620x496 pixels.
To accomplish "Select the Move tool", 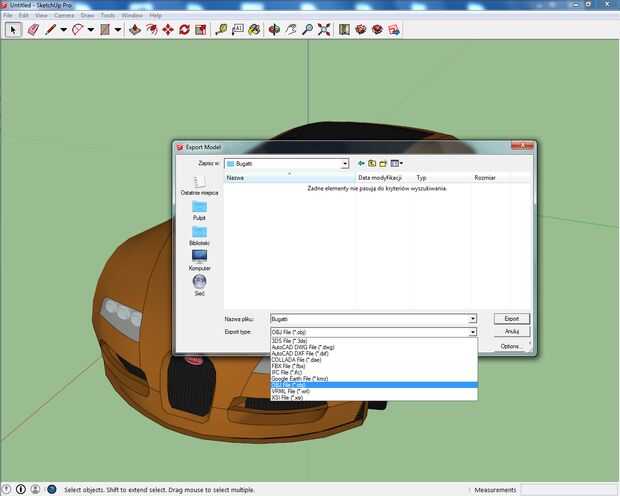I will (x=168, y=30).
